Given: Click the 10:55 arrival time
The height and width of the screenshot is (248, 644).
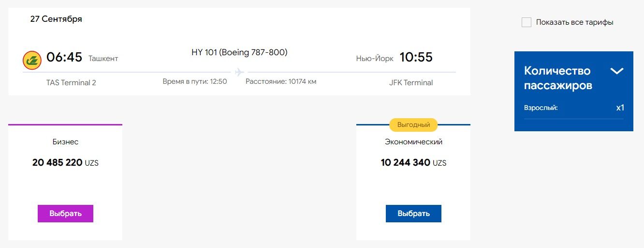Looking at the screenshot, I should (x=416, y=57).
